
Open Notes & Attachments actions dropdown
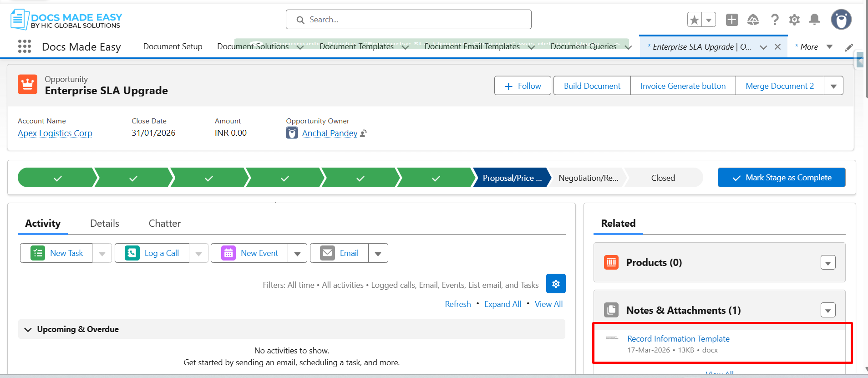828,310
